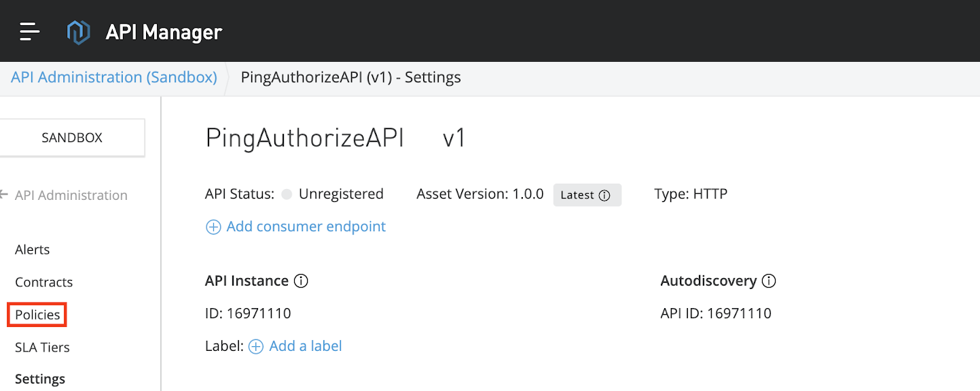Click the API Manager title in header
This screenshot has height=391, width=980.
click(164, 32)
